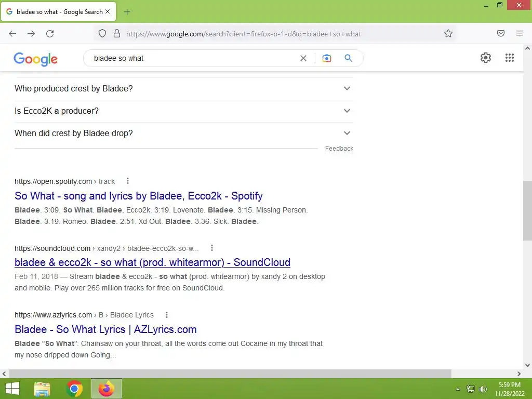Image resolution: width=532 pixels, height=399 pixels.
Task: Select the 'bladee so what - Google Search' tab
Action: (x=58, y=11)
